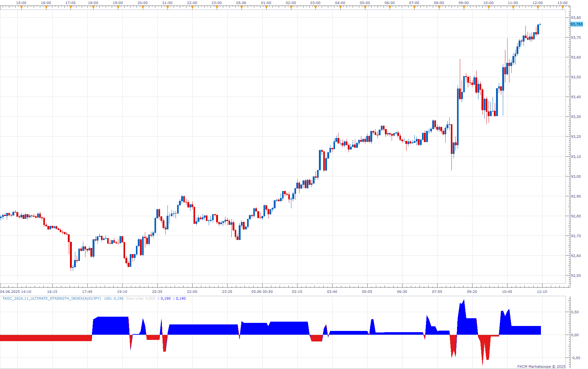Click the 93,70 price axis label
The width and height of the screenshot is (588, 369).
pos(576,37)
